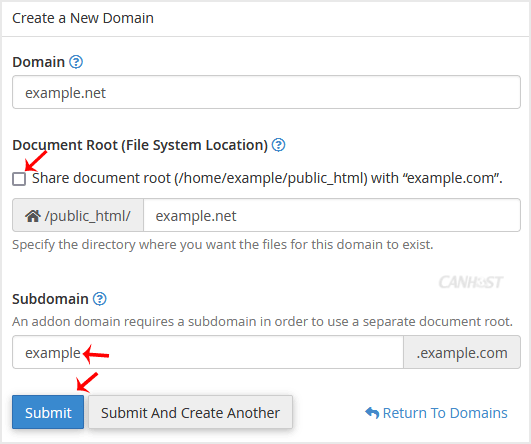This screenshot has height=444, width=531.
Task: Enable the Share document root checkbox
Action: [19, 179]
